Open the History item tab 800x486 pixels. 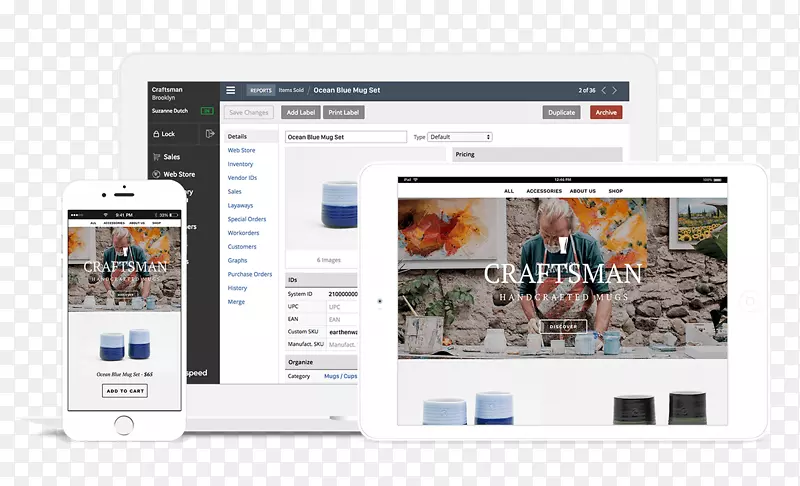pos(237,288)
